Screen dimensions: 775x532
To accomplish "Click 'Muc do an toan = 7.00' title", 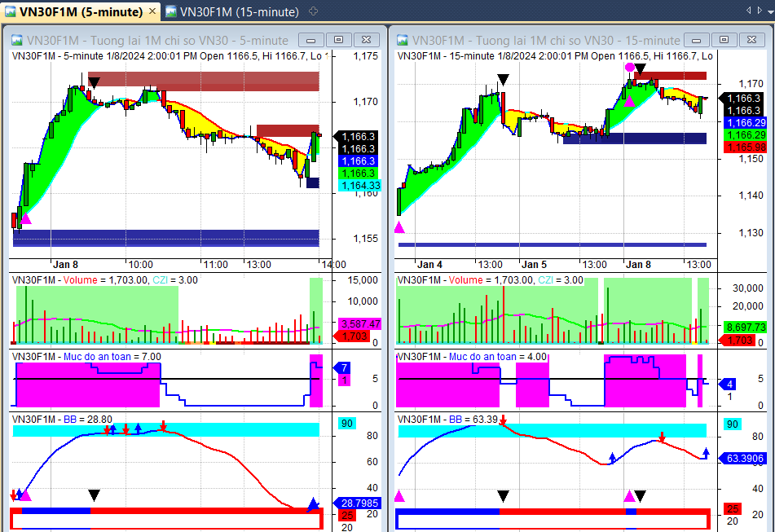I will [x=86, y=357].
